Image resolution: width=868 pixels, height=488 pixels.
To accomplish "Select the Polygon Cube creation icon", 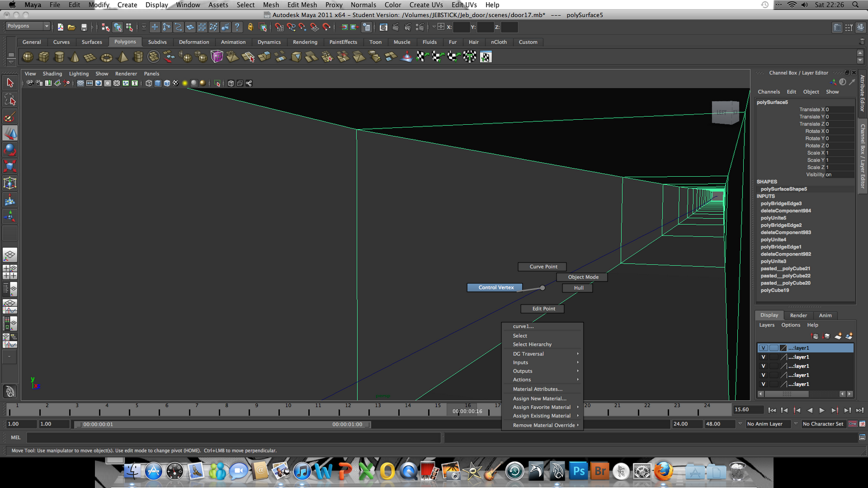I will (44, 56).
